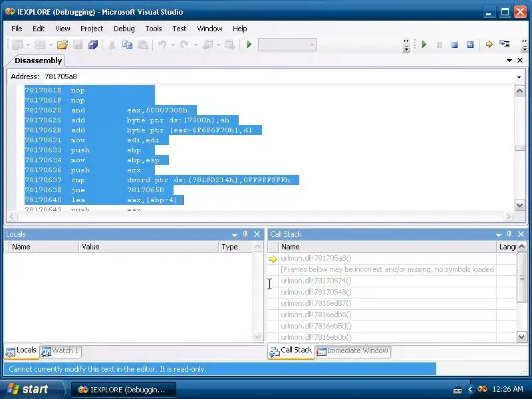The width and height of the screenshot is (532, 399).
Task: Close the Locals panel
Action: [257, 234]
